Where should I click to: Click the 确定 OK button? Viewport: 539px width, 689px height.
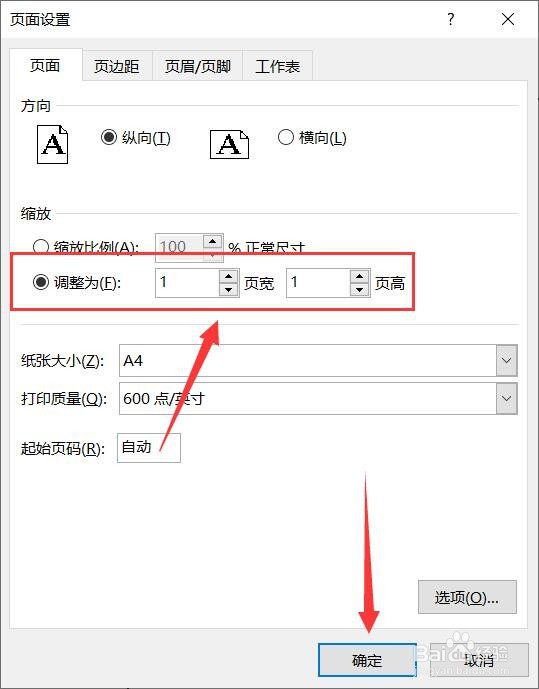click(367, 660)
